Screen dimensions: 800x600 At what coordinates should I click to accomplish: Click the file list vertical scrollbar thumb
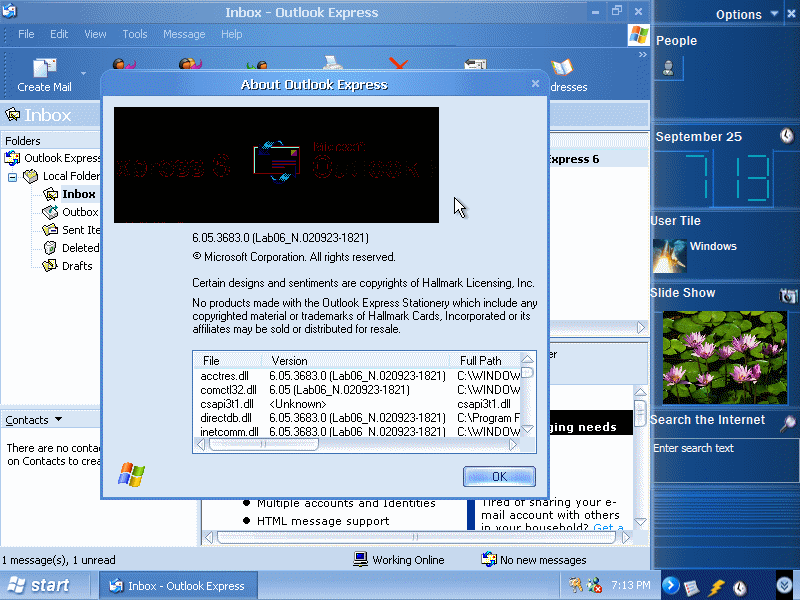click(x=528, y=372)
